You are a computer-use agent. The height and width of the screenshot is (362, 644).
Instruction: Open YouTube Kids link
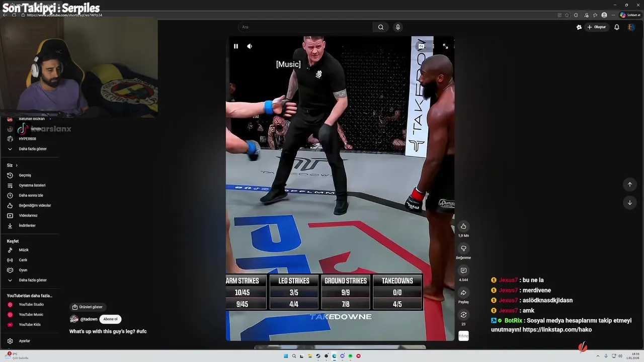[30, 325]
